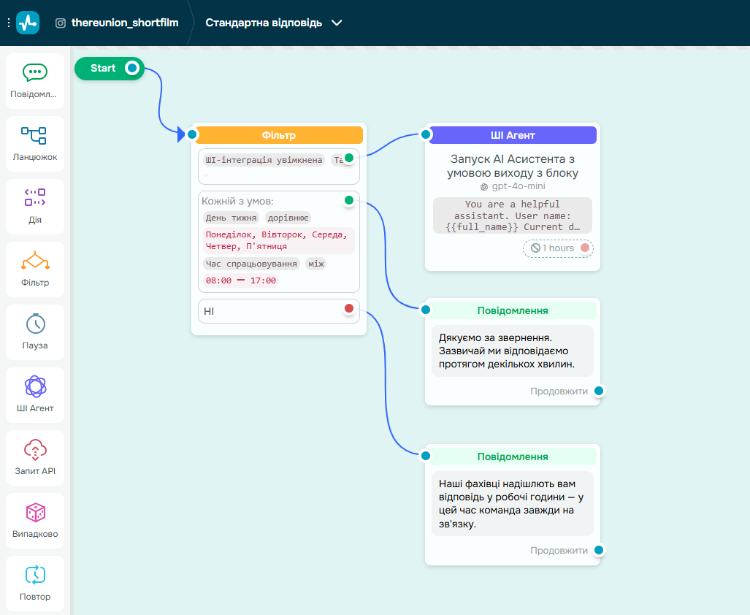Screen dimensions: 750x615
Task: Click input connector of Дякуємо message node
Action: tap(426, 310)
